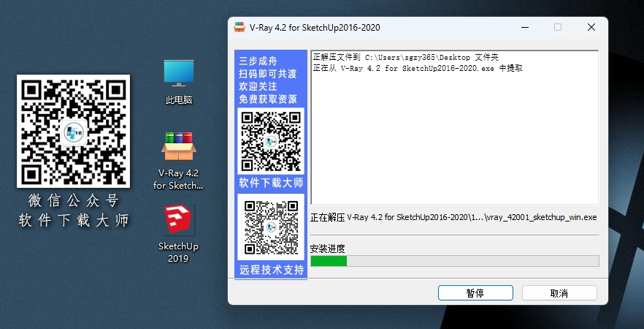This screenshot has width=644, height=329.
Task: Click the 远程技术支持 QR code in sidebar
Action: 271,227
